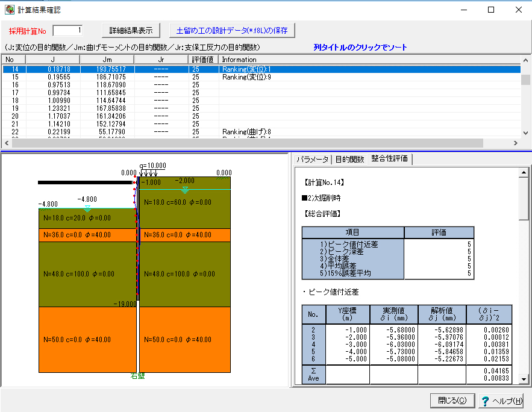Screen dimensions: 532x412
Task: Select result row No 22 with Ranking(曲げ):8
Action: 16,132
